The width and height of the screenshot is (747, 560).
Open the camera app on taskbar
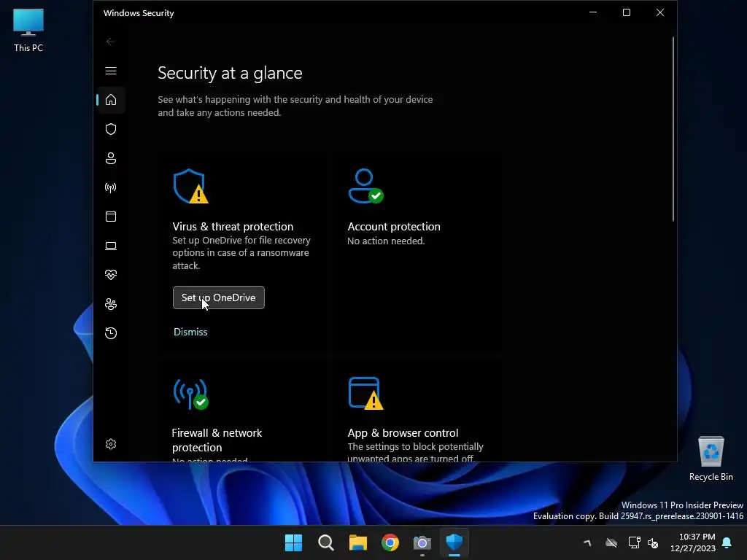(x=422, y=542)
